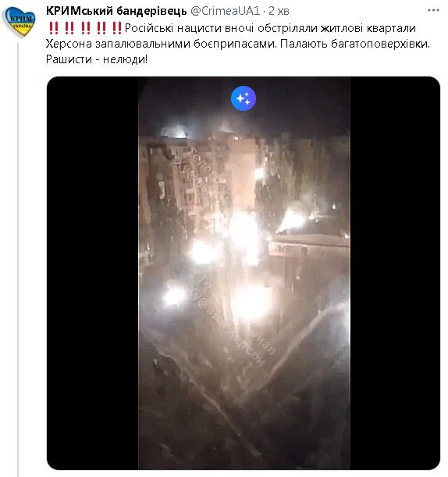This screenshot has height=477, width=448.
Task: Click the left black bar of media
Action: pyautogui.click(x=93, y=273)
